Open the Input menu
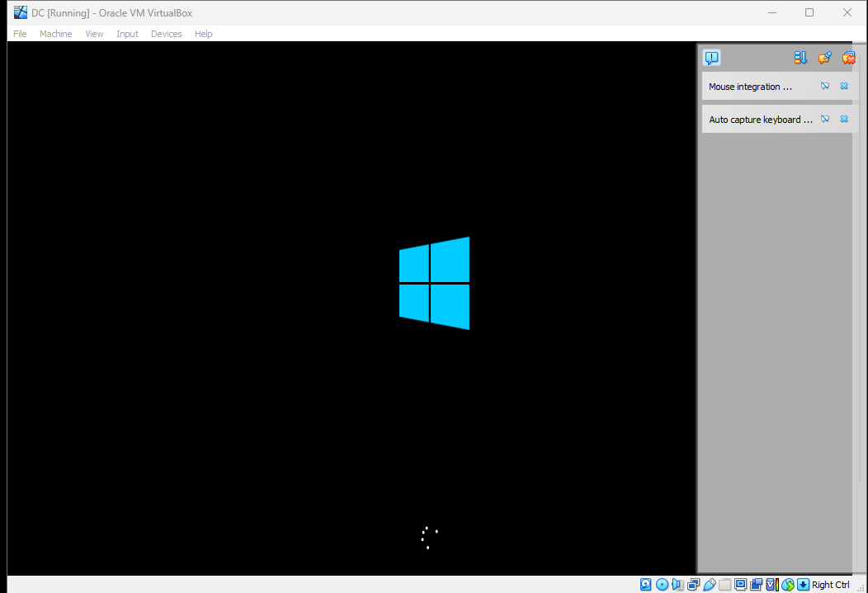Screen dimensions: 868x593 (x=127, y=34)
